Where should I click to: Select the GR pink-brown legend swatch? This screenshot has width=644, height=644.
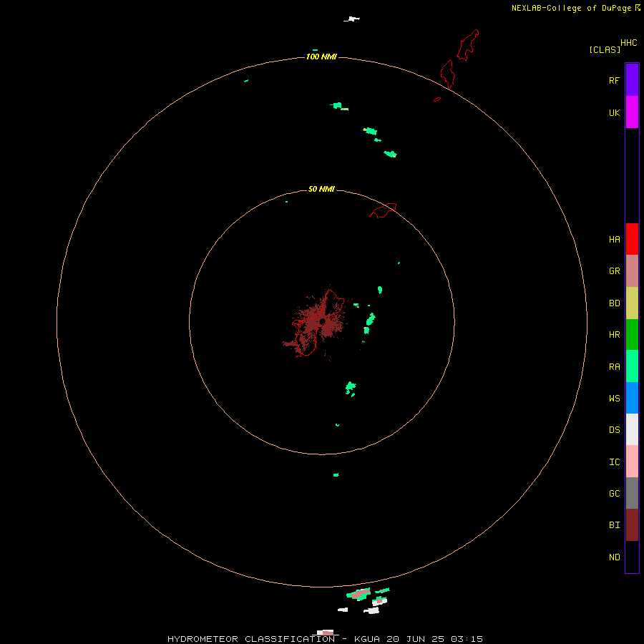click(632, 271)
